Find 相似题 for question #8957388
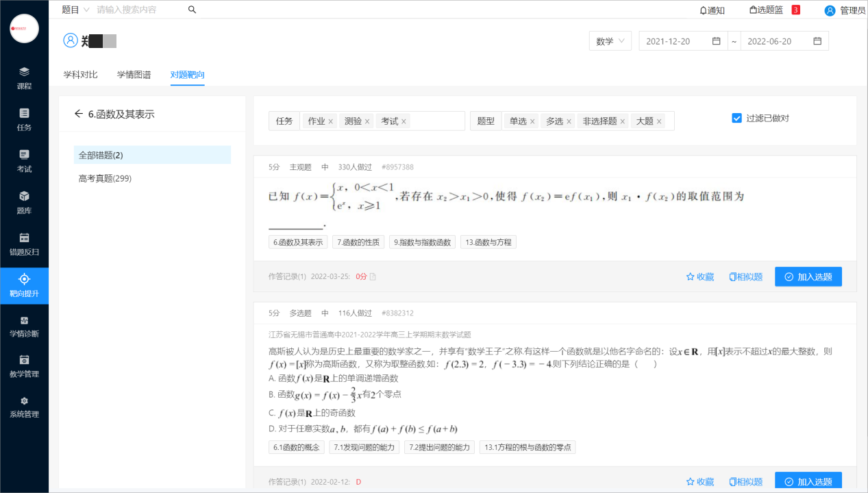 (x=745, y=277)
